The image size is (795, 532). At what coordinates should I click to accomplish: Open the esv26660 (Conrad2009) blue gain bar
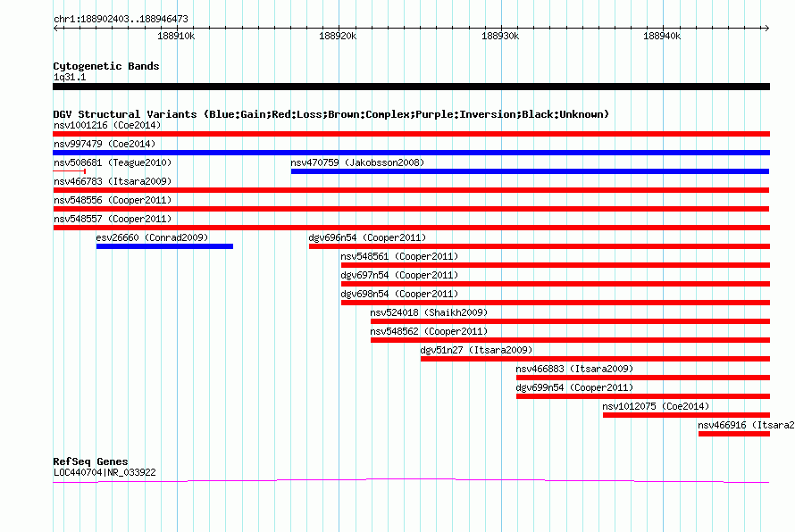164,246
